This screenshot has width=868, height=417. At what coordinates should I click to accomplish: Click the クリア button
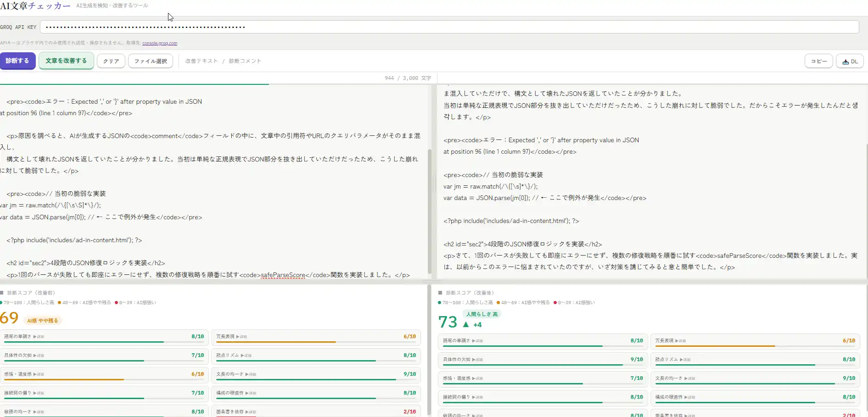[x=111, y=61]
